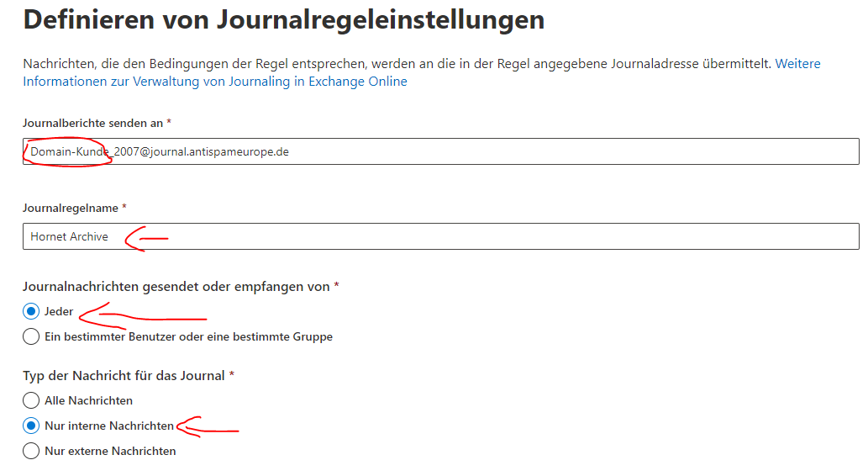
Task: Pick the 'Nur interne Nachrichten' option
Action: tap(31, 426)
